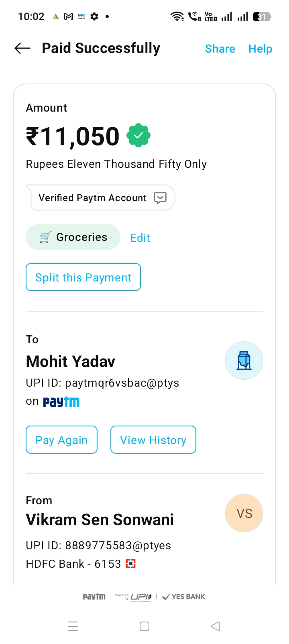This screenshot has width=289, height=644.
Task: Tap the HDFC Bank logo icon
Action: [131, 564]
